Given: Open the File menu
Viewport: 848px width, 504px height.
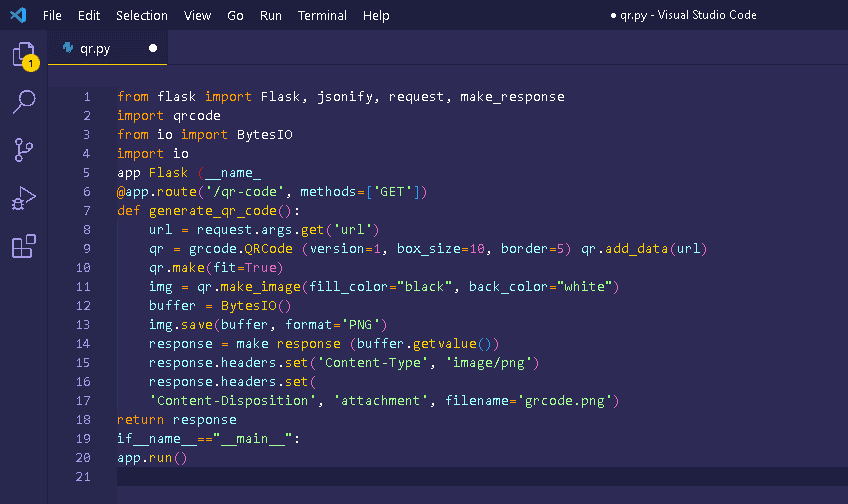Looking at the screenshot, I should point(52,16).
